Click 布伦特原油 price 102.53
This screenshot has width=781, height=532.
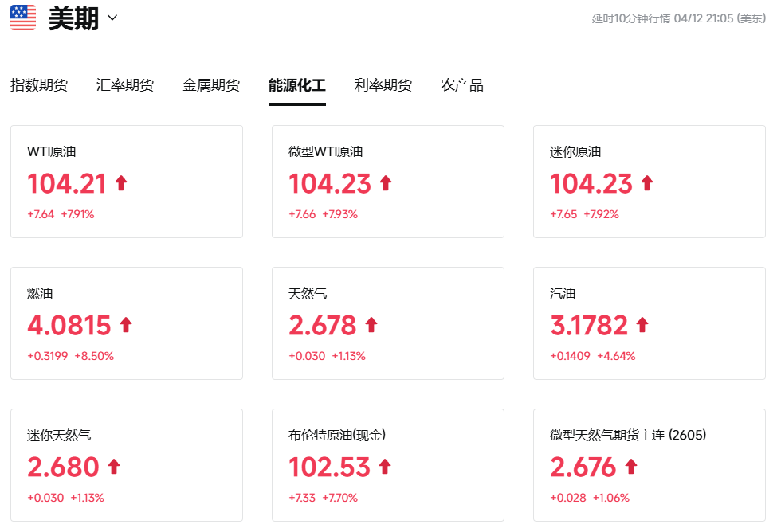point(330,467)
